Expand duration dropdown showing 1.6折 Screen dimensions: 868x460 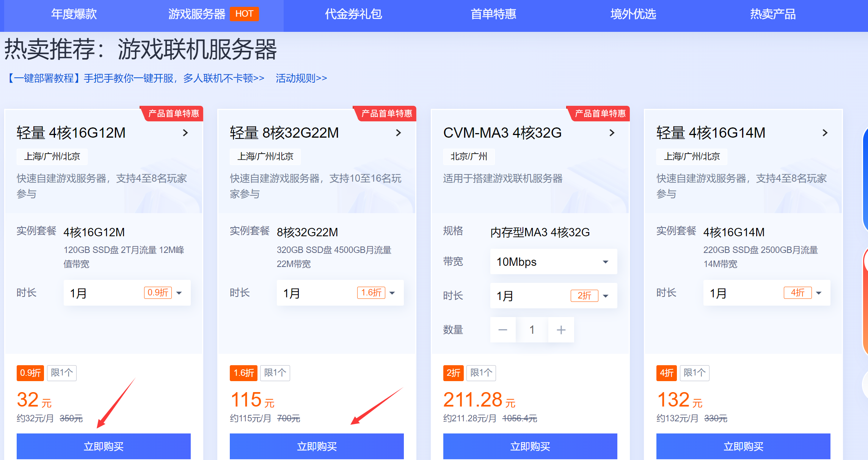(340, 293)
